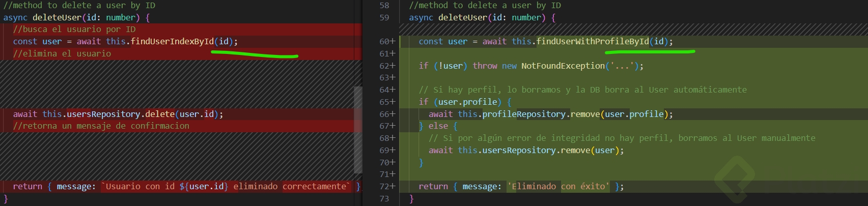Image resolution: width=868 pixels, height=206 pixels.
Task: Click the 'Eliminado con éxito' string
Action: pyautogui.click(x=558, y=187)
